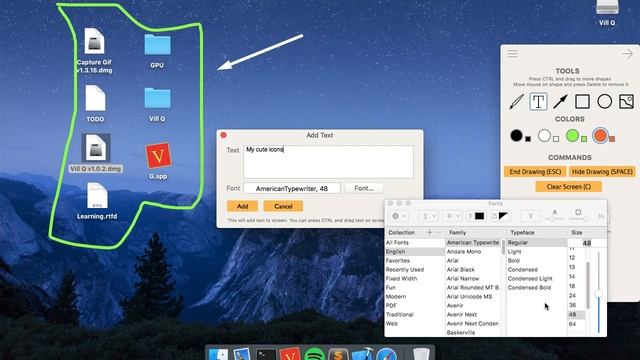Adjust the shadow blur slider in Fonts toolbar

tap(578, 219)
